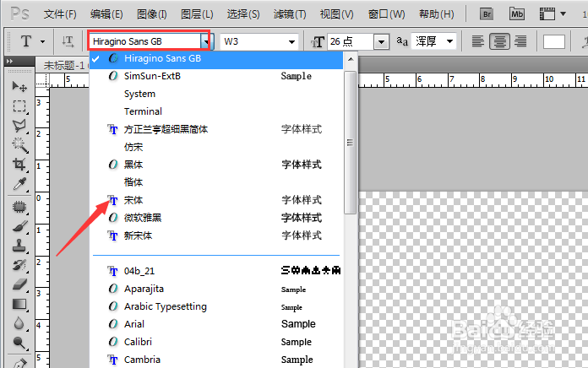Select the Crop tool

(x=19, y=165)
